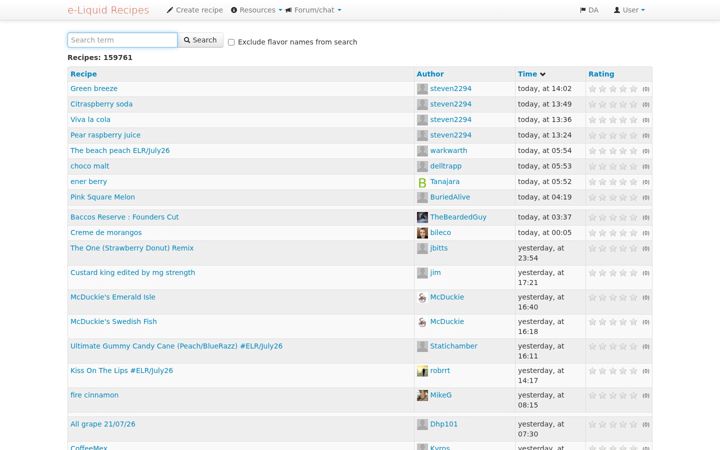View author Statichamber's profile

click(453, 346)
